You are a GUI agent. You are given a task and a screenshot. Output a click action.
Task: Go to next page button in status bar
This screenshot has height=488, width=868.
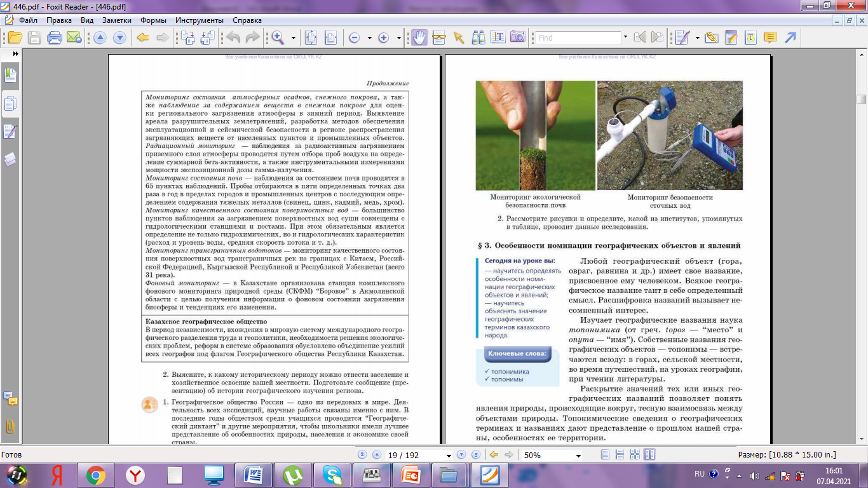click(x=461, y=455)
